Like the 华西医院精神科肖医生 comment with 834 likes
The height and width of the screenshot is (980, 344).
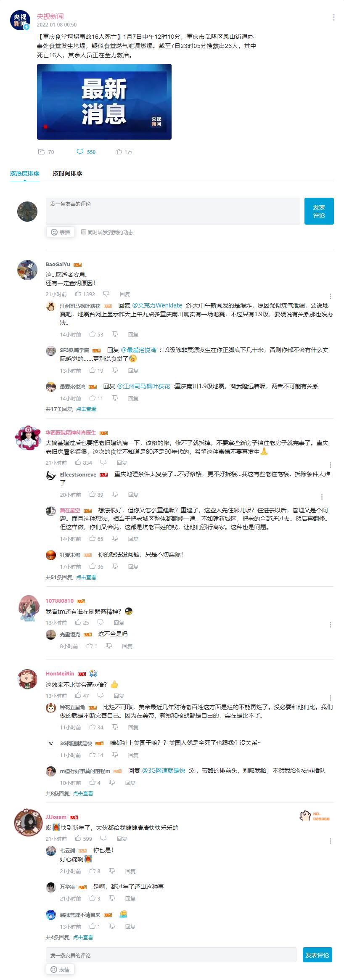pyautogui.click(x=78, y=463)
